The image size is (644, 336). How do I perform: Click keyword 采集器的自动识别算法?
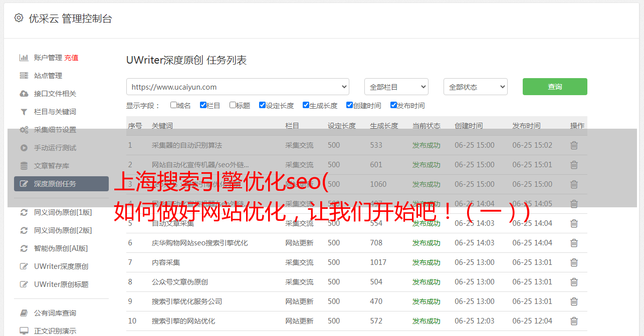tap(187, 145)
